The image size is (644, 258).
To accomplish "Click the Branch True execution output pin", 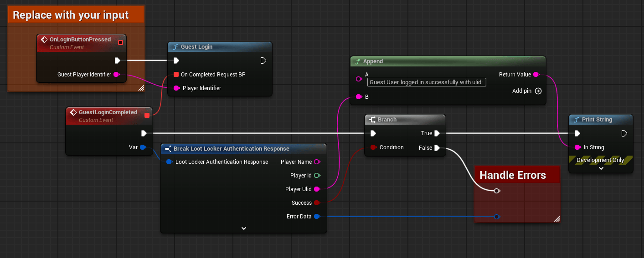I will point(437,133).
